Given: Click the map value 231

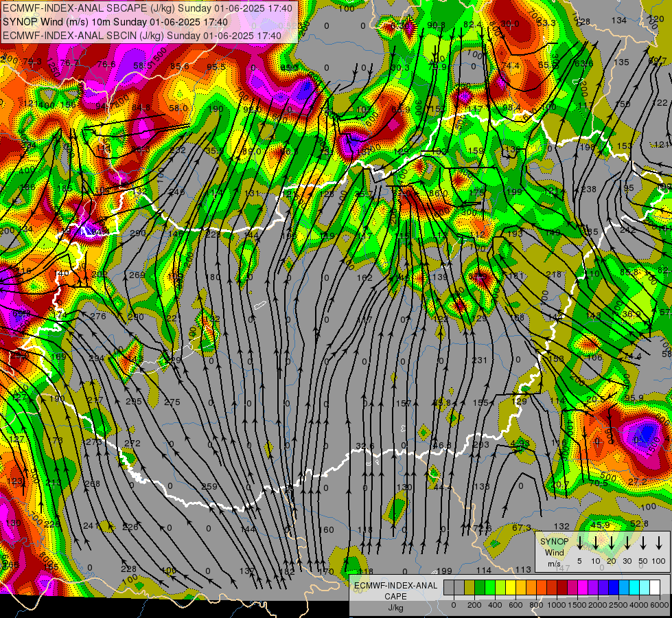Looking at the screenshot, I should 480,360.
